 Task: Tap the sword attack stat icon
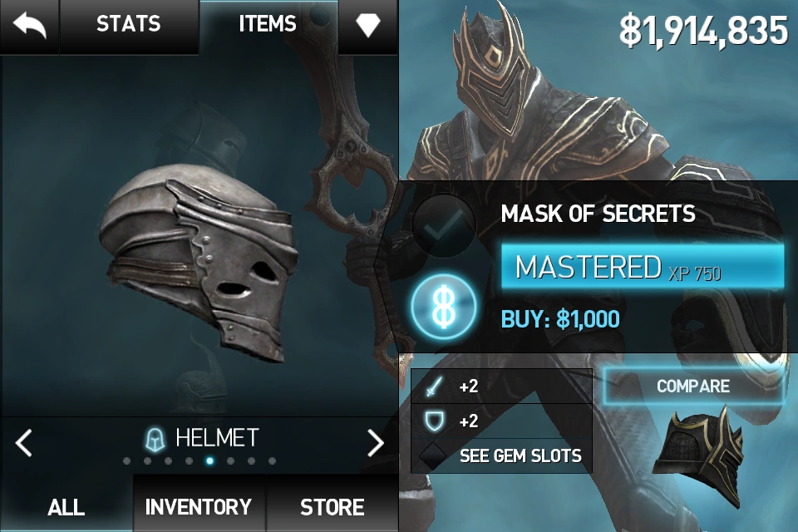tap(432, 387)
